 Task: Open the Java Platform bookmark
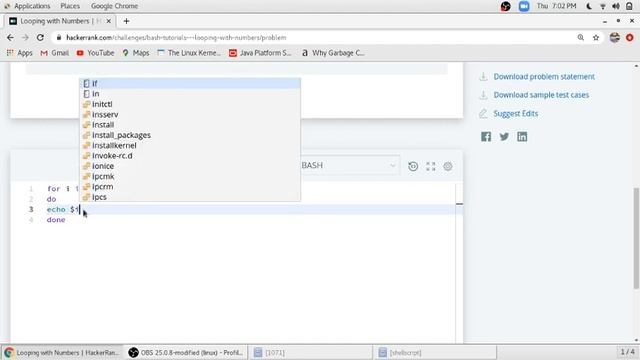coord(260,53)
